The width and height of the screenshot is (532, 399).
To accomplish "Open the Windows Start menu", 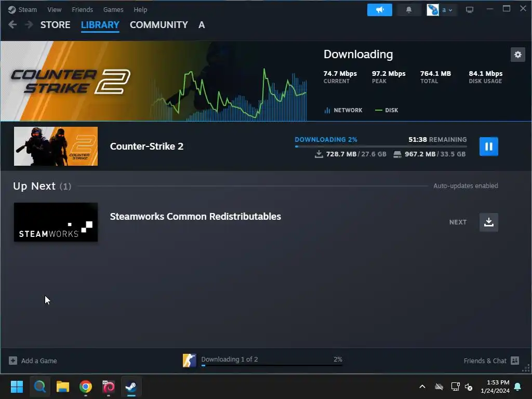I will click(17, 387).
